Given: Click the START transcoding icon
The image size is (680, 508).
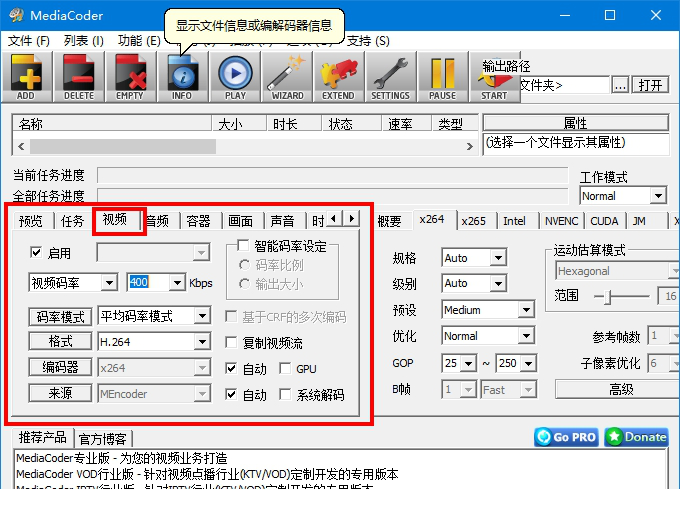Looking at the screenshot, I should [495, 77].
